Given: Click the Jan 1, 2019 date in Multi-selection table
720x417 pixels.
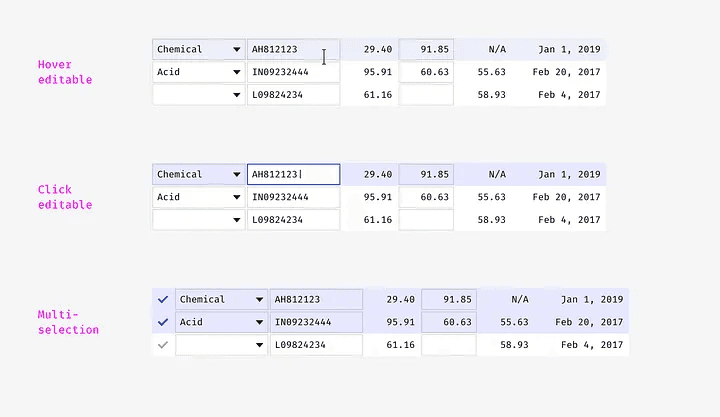Looking at the screenshot, I should point(592,299).
